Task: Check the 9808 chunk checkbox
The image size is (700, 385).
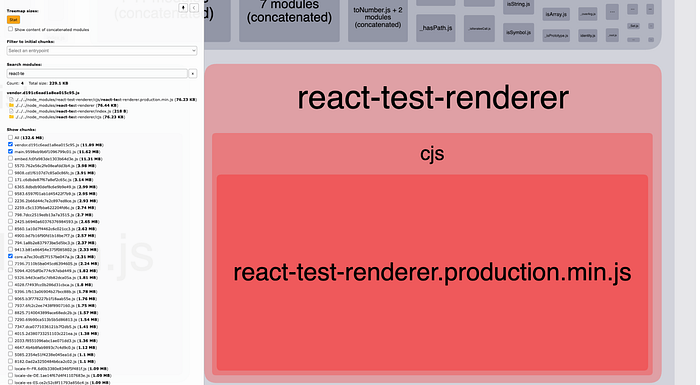Action: (10, 172)
